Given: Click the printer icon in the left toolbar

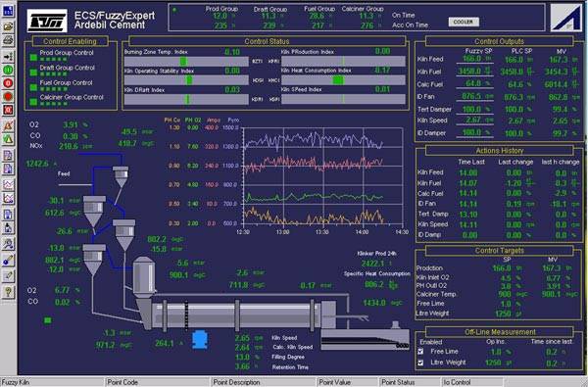Looking at the screenshot, I should click(x=8, y=40).
